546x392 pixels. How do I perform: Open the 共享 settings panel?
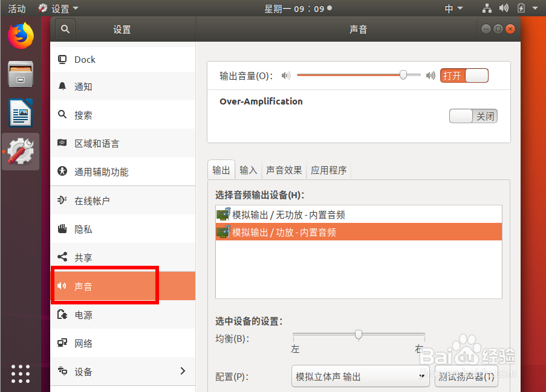pos(123,257)
